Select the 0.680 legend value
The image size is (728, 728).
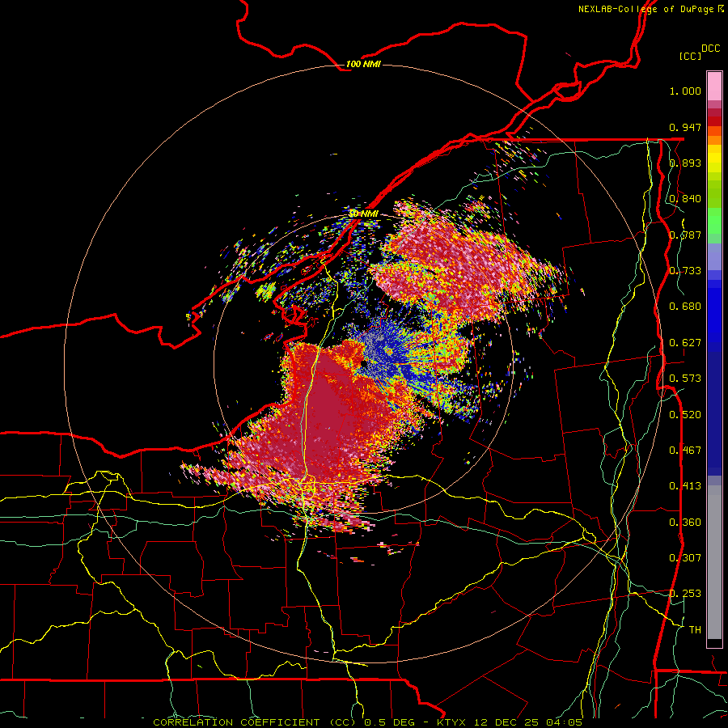tap(685, 307)
